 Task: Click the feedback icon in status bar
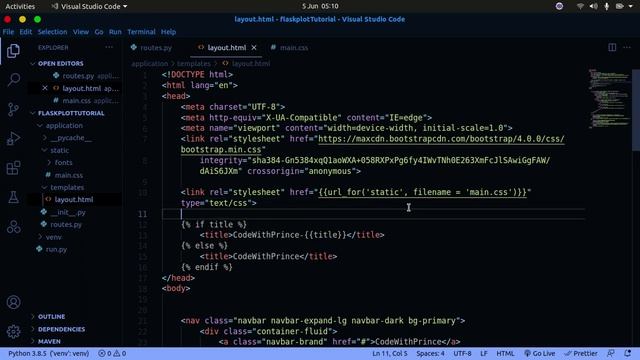pyautogui.click(x=611, y=353)
